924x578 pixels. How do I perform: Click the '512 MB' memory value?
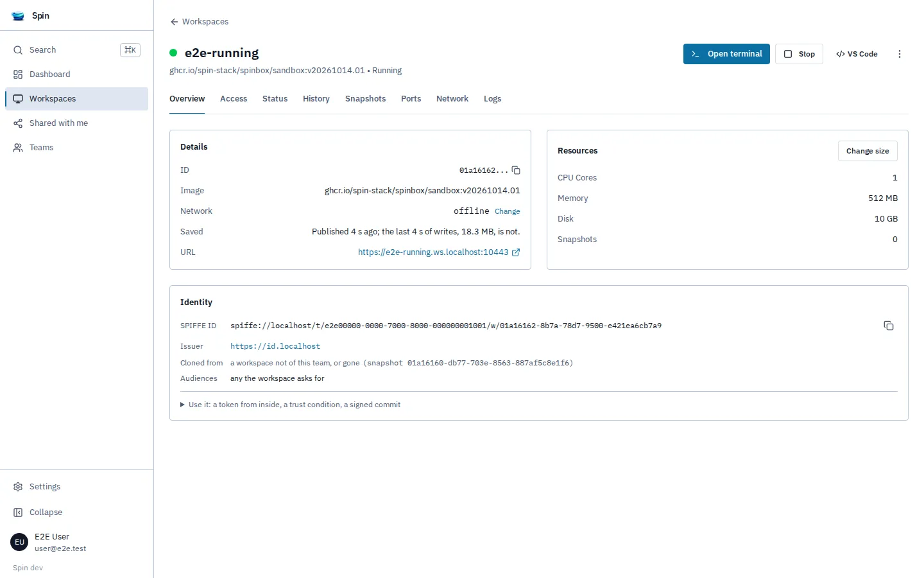pos(883,198)
